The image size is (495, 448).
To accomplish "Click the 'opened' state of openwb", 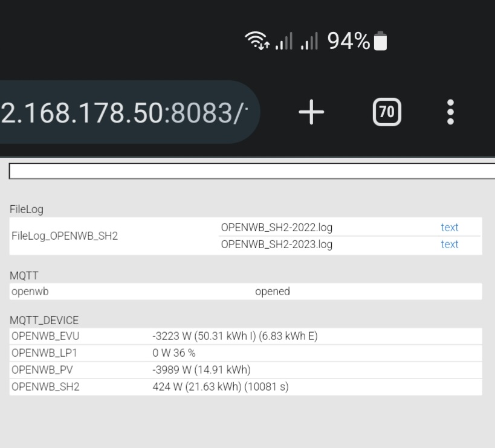I will pyautogui.click(x=273, y=291).
